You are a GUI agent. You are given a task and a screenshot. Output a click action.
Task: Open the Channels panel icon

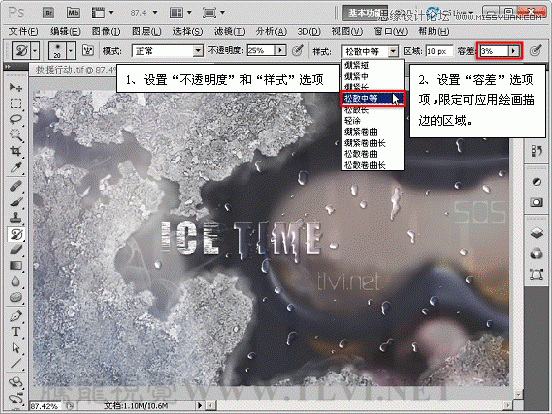pos(536,253)
